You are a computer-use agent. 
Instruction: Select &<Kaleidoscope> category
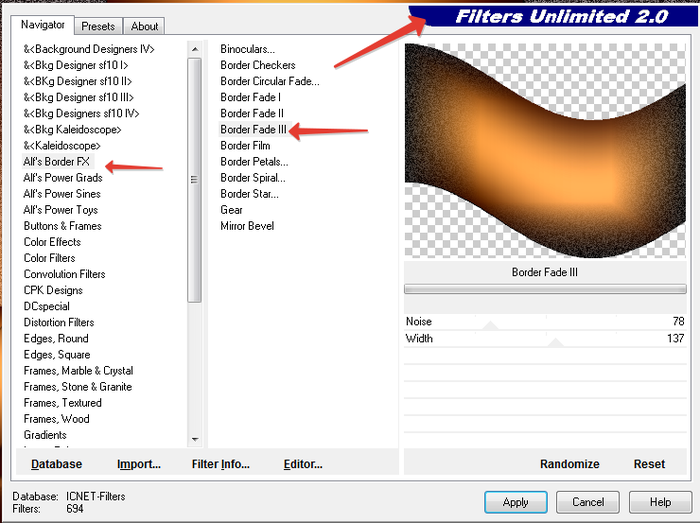coord(62,145)
